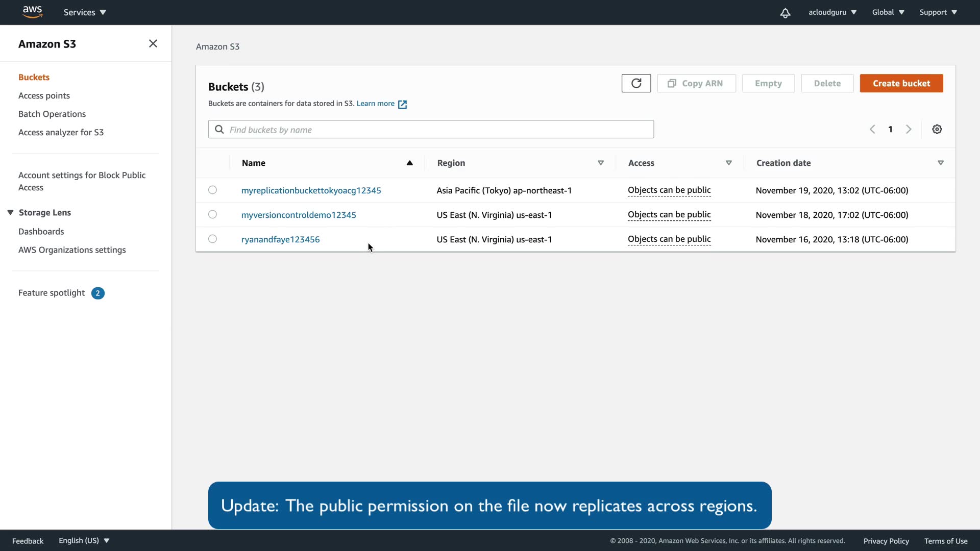980x551 pixels.
Task: Open the ryanandfaye123456 bucket link
Action: click(280, 239)
